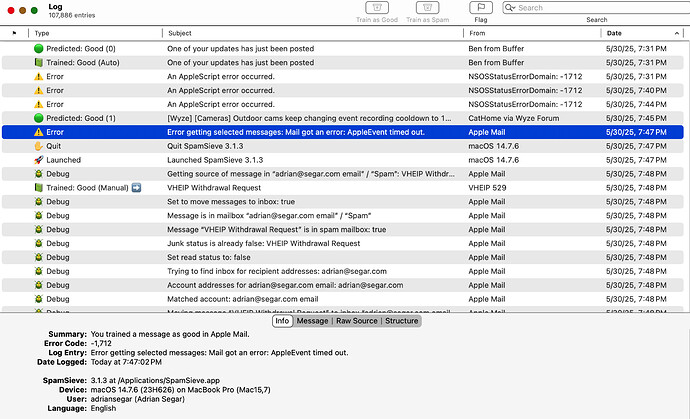The width and height of the screenshot is (690, 419).
Task: Click the bug icon of the 'Trying to find inbox' row
Action: point(39,272)
